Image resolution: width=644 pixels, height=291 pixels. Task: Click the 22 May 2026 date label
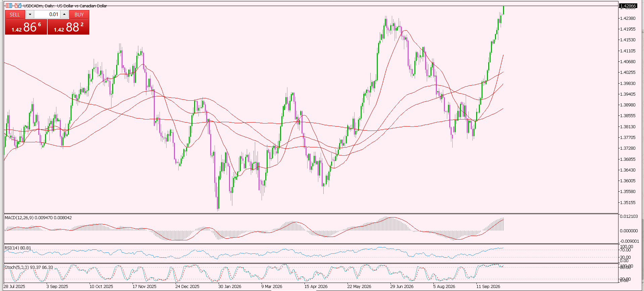pos(359,287)
